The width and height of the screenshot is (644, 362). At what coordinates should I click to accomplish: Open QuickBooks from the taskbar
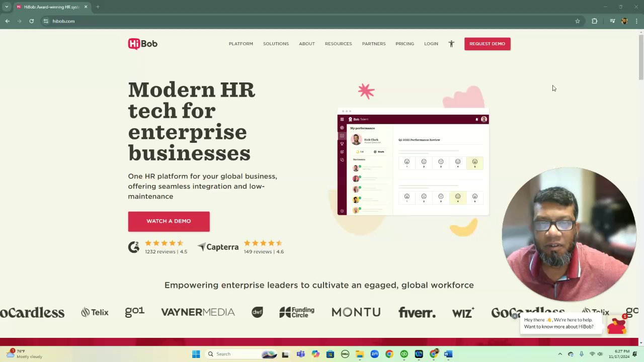(404, 354)
